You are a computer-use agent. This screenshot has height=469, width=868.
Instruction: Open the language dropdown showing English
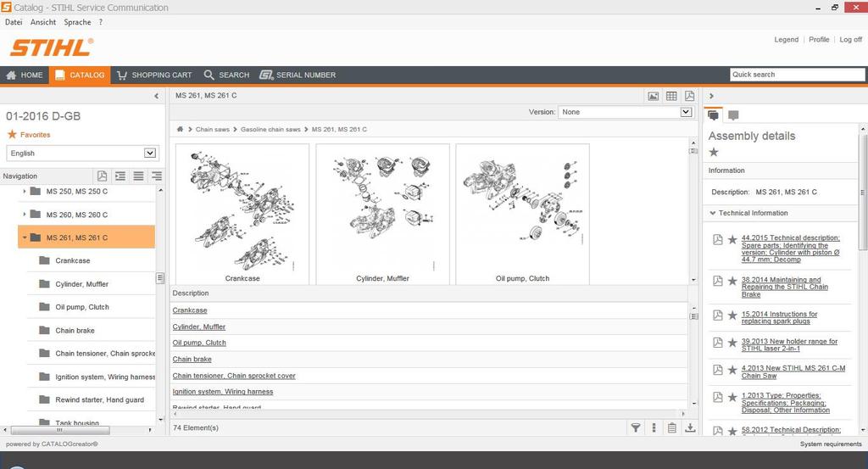coord(82,153)
